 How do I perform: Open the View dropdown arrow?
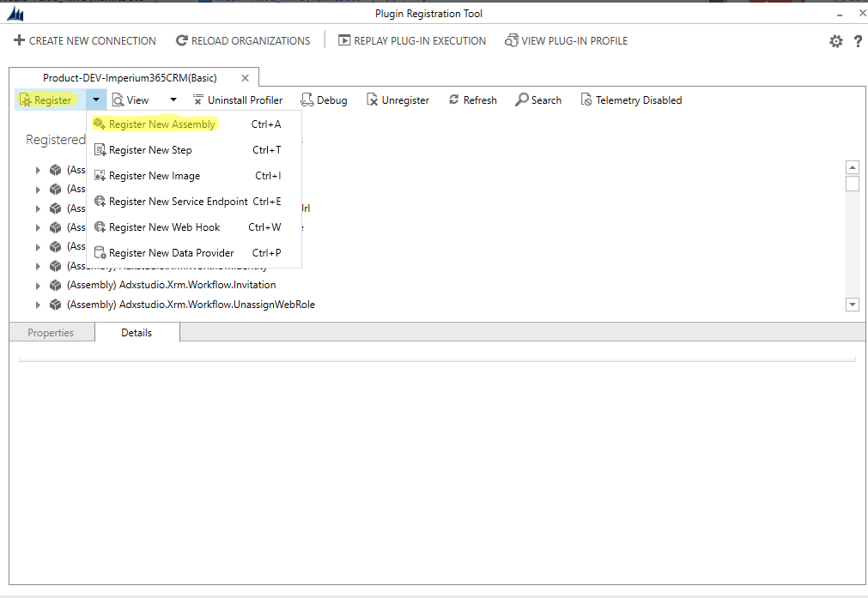[173, 100]
